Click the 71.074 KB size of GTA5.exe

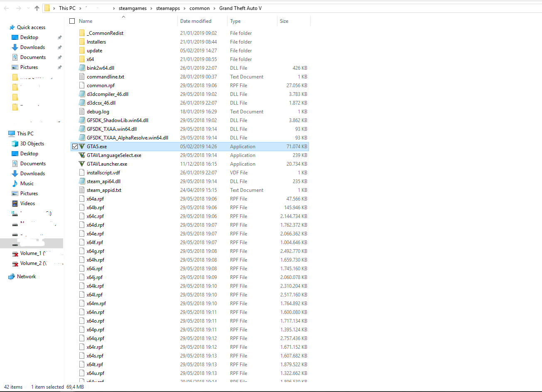pyautogui.click(x=297, y=147)
